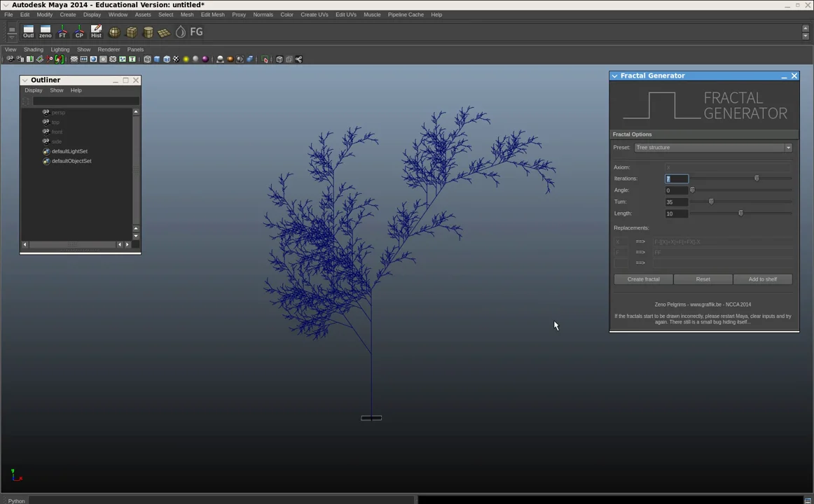
Task: Click the Outl shelf icon
Action: coord(28,32)
